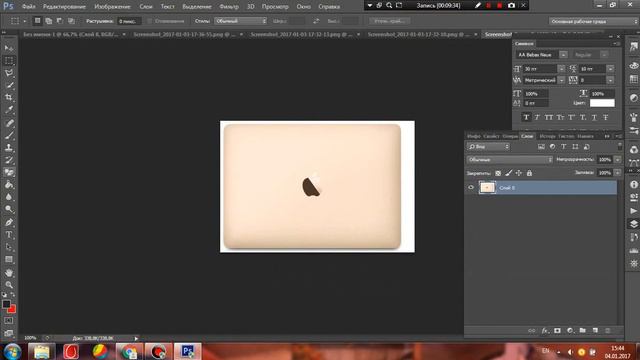Open the font family dropdown AA Bebas Neue

563,55
